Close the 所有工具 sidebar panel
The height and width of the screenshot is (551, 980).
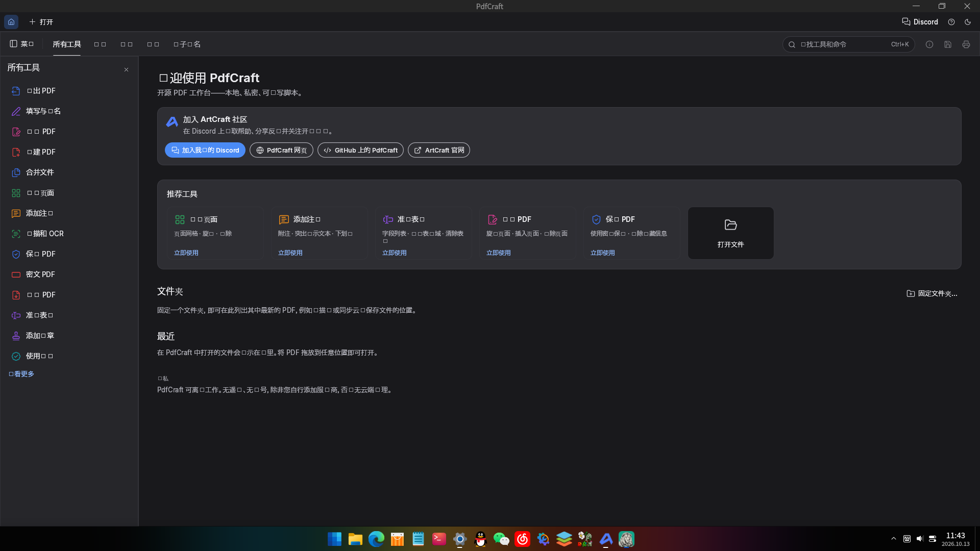click(x=127, y=69)
